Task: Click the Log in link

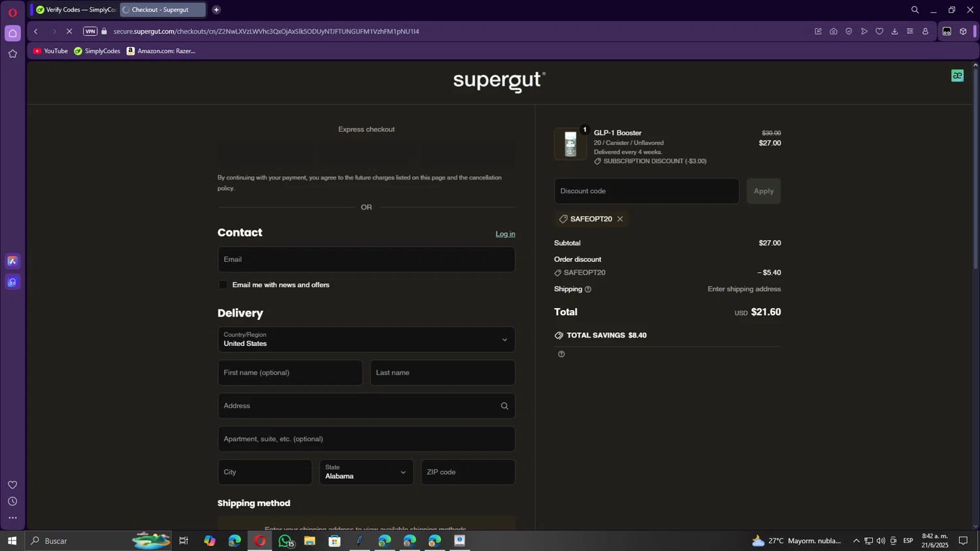Action: [x=505, y=234]
